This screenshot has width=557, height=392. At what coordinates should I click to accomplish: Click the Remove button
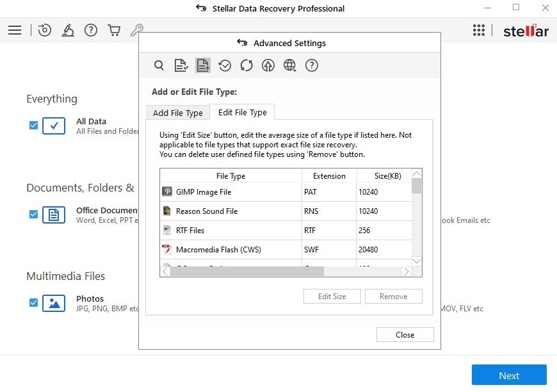pos(393,297)
